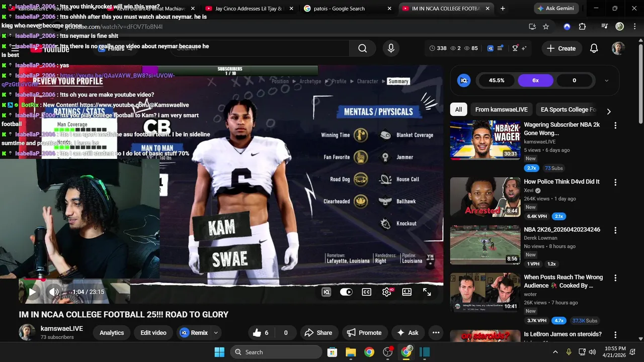Image resolution: width=644 pixels, height=362 pixels.
Task: Share the video
Action: click(x=318, y=332)
